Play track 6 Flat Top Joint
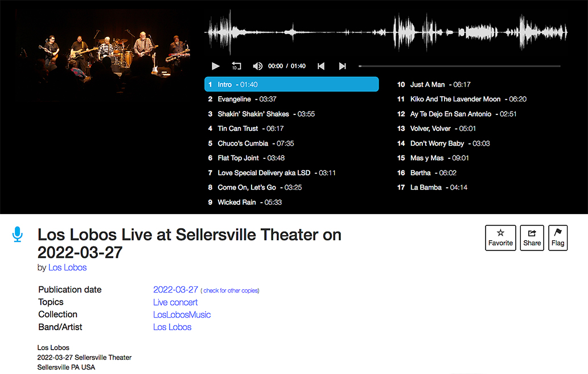 pyautogui.click(x=291, y=158)
